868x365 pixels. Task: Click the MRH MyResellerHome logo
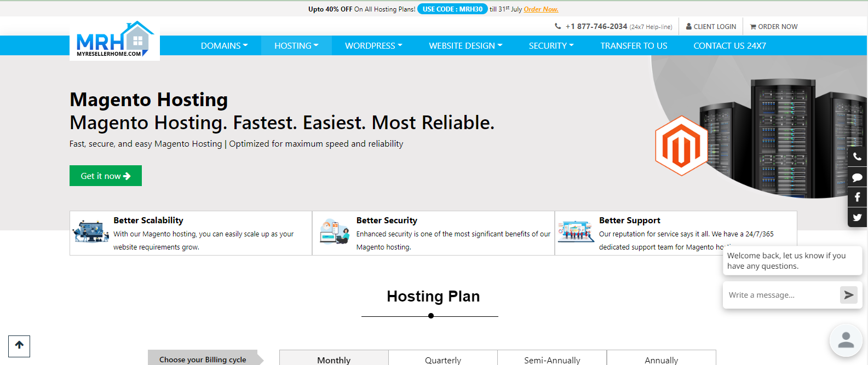(114, 40)
